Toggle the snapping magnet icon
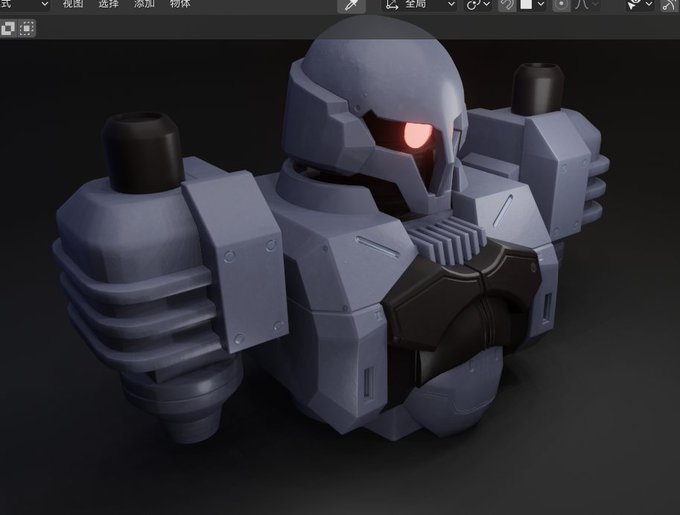 coord(507,4)
